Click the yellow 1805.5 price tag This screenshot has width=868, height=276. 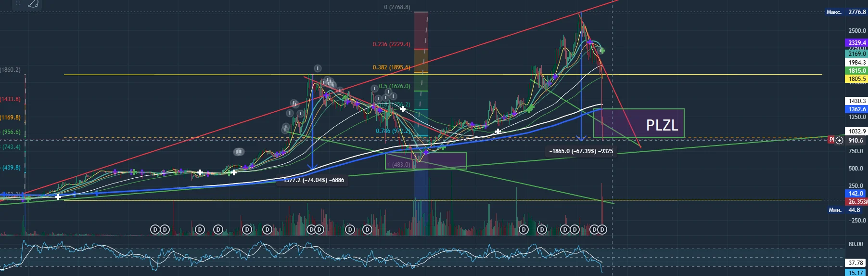856,79
